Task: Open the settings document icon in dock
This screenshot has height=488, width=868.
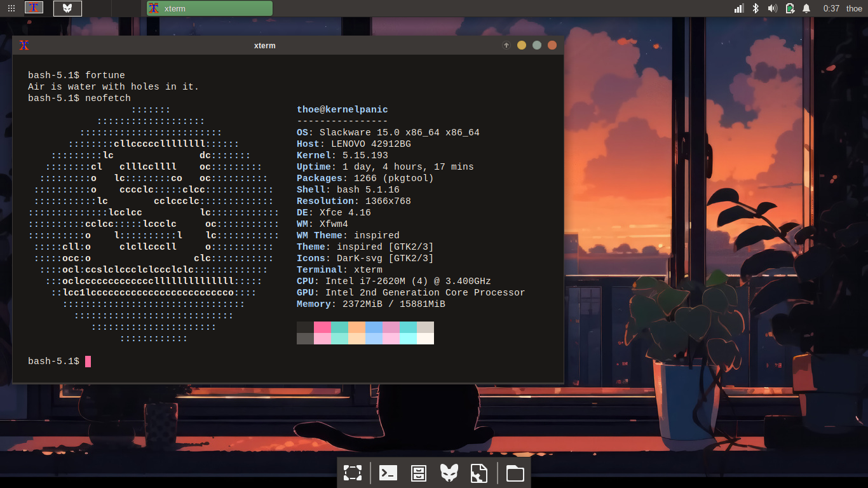Action: click(479, 473)
